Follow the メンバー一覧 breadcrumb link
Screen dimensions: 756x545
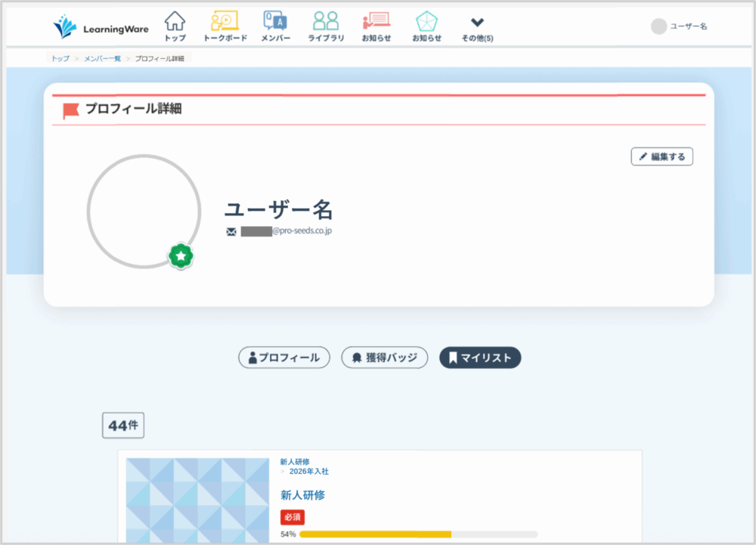point(102,58)
